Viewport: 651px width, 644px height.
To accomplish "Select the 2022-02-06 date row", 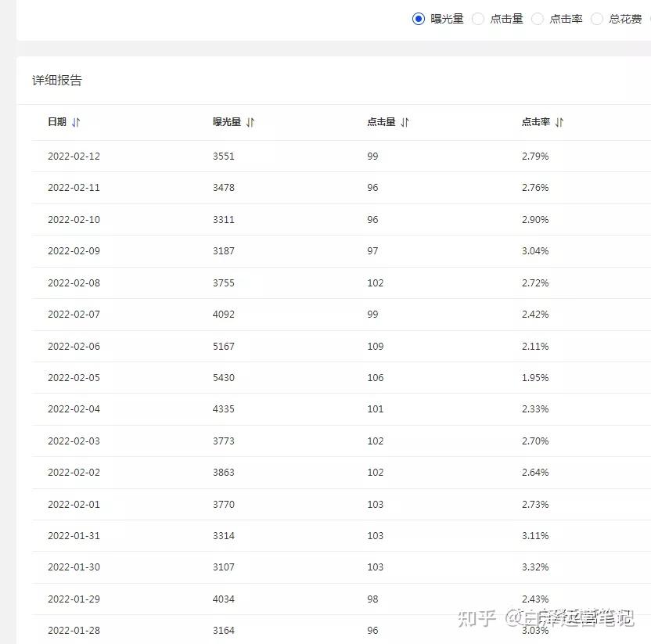I will click(341, 347).
